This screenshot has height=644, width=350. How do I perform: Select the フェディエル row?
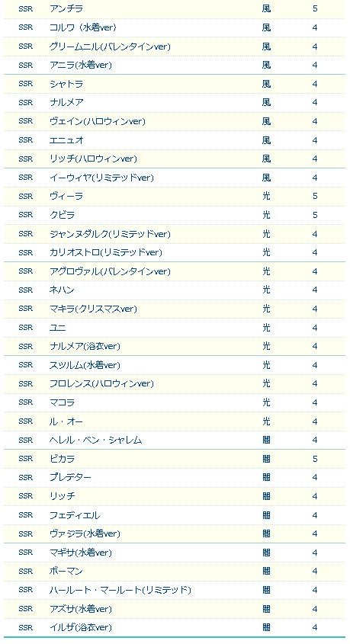tap(175, 515)
